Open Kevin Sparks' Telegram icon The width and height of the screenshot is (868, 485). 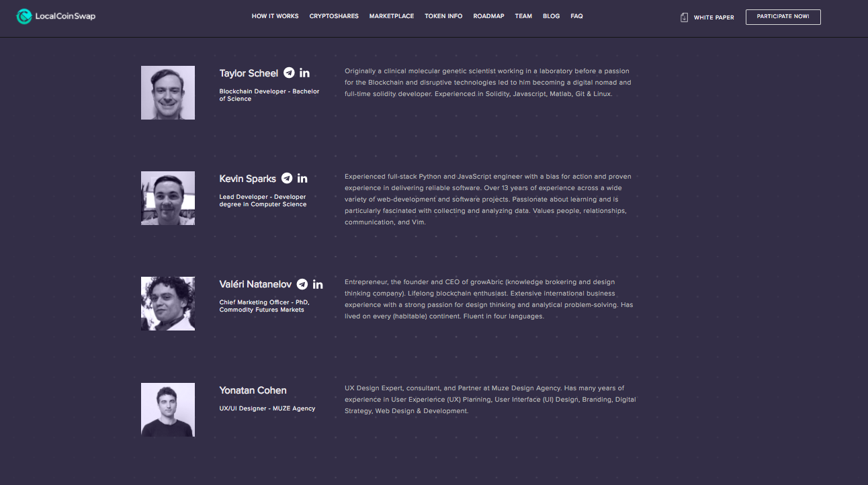287,178
